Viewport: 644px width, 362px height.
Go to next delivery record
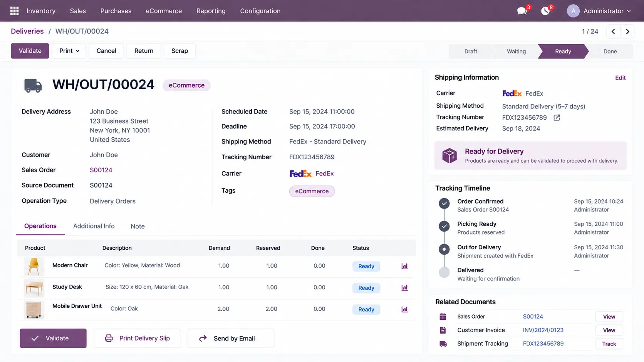pyautogui.click(x=627, y=32)
